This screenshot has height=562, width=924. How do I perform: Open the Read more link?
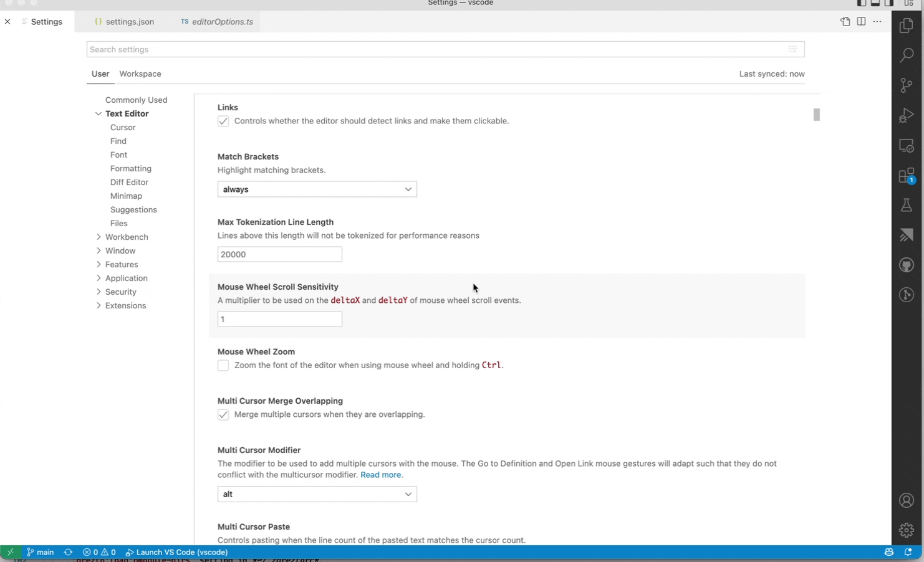382,475
